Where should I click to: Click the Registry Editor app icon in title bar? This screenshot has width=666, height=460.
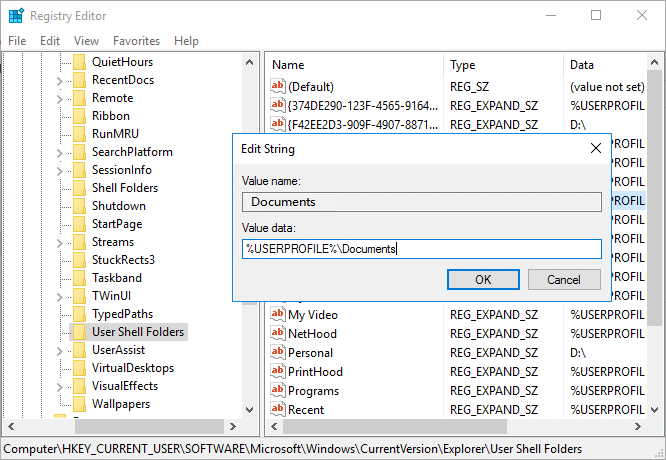pyautogui.click(x=16, y=16)
